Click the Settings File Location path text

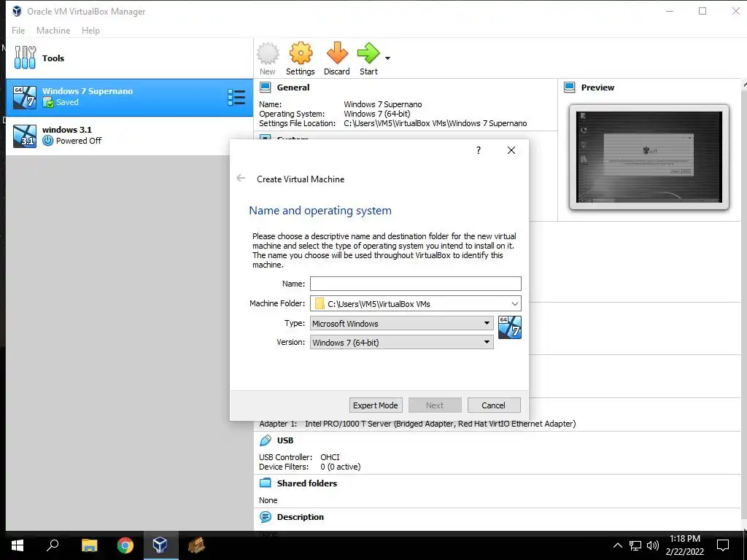[x=436, y=123]
